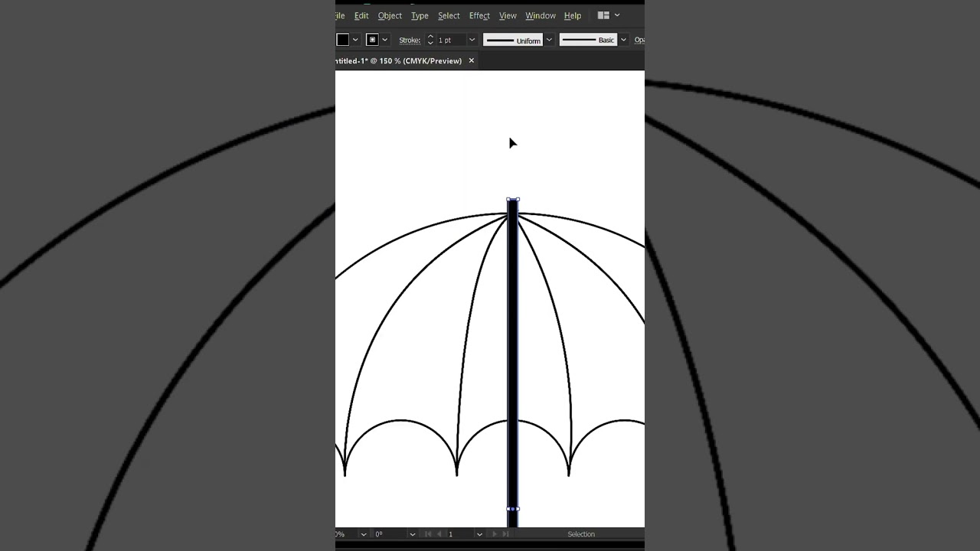The width and height of the screenshot is (980, 551).
Task: Click the Basic brush definition box
Action: (588, 40)
